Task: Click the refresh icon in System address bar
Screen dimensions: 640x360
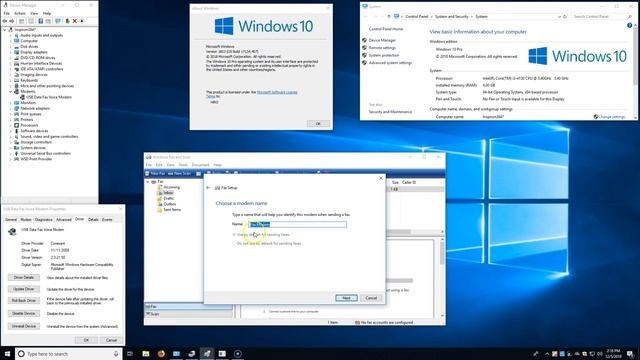Action: pyautogui.click(x=565, y=17)
